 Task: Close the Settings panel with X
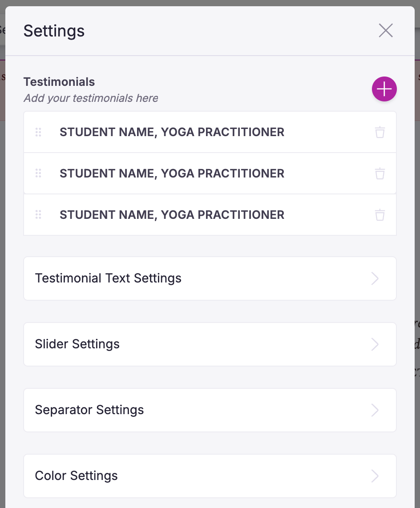click(x=385, y=31)
